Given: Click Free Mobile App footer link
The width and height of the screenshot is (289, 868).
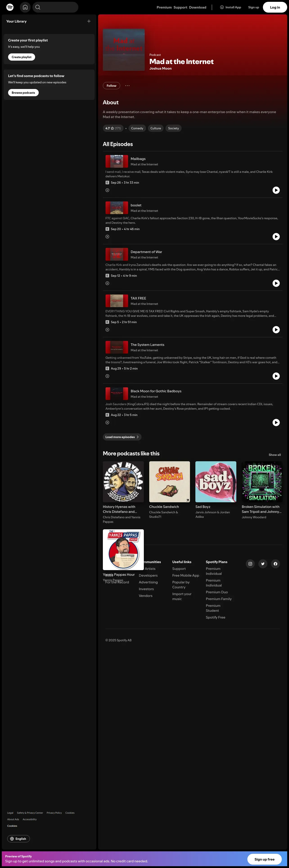Looking at the screenshot, I should [x=186, y=575].
